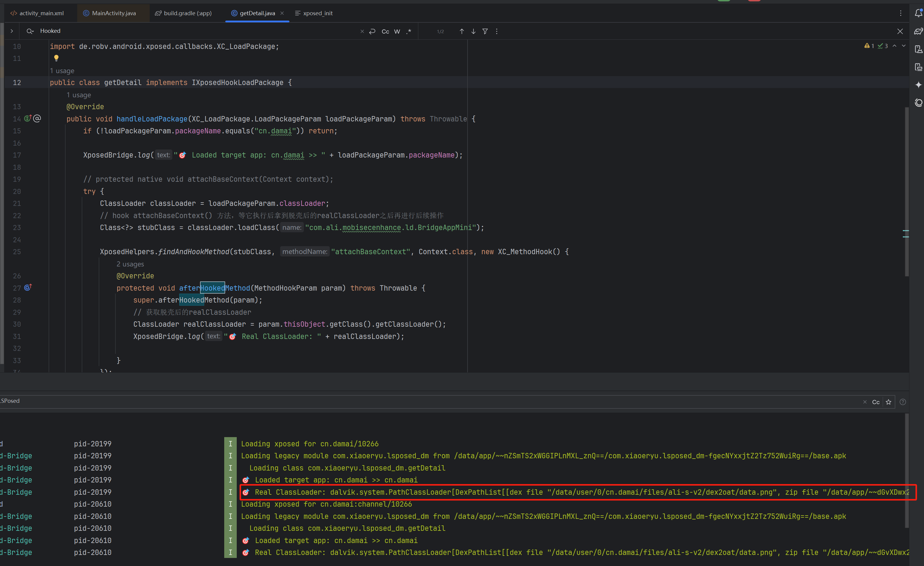Click the '2 usages' hint above afterHookedMethod
The height and width of the screenshot is (566, 924).
click(130, 264)
